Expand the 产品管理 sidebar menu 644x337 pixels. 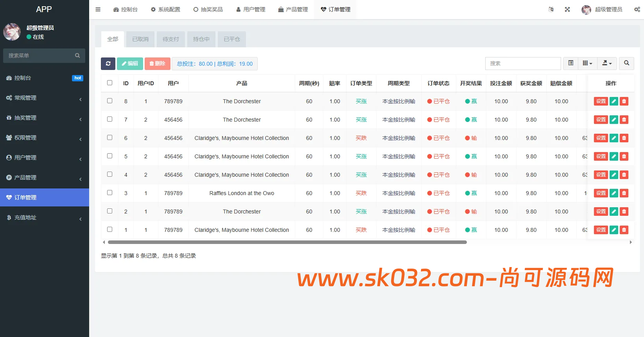click(45, 177)
